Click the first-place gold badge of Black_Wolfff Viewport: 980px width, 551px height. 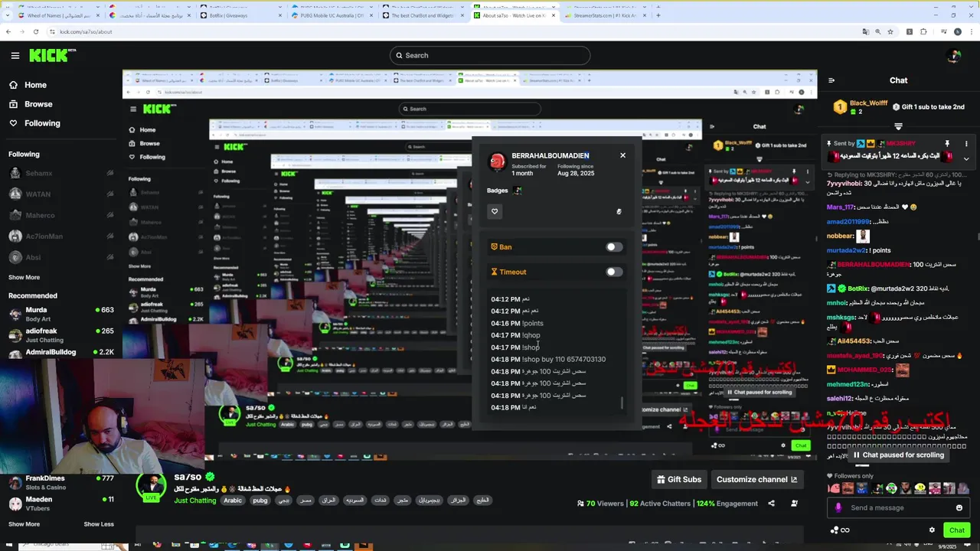[x=840, y=107]
